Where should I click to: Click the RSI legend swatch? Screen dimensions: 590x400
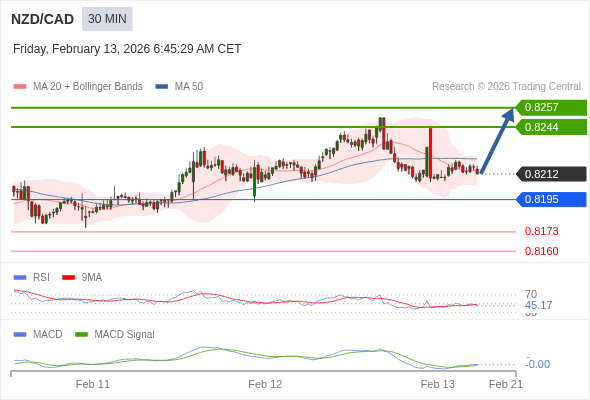click(x=20, y=278)
